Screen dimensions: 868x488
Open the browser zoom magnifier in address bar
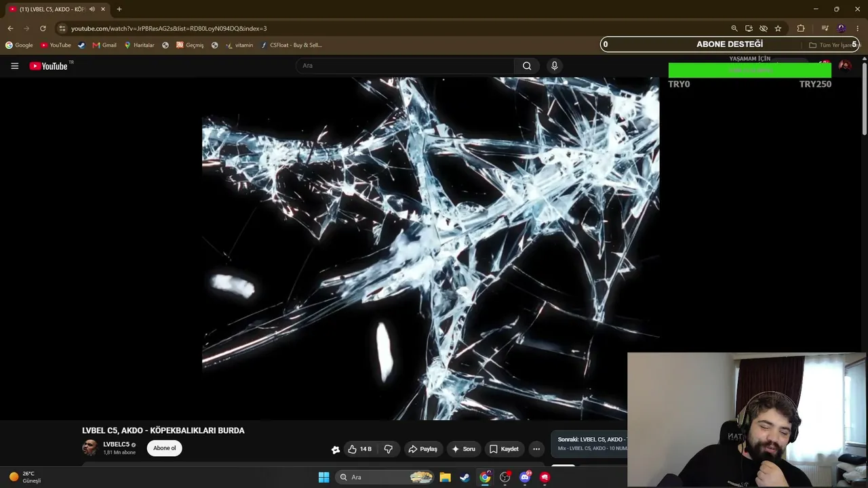[x=734, y=28]
